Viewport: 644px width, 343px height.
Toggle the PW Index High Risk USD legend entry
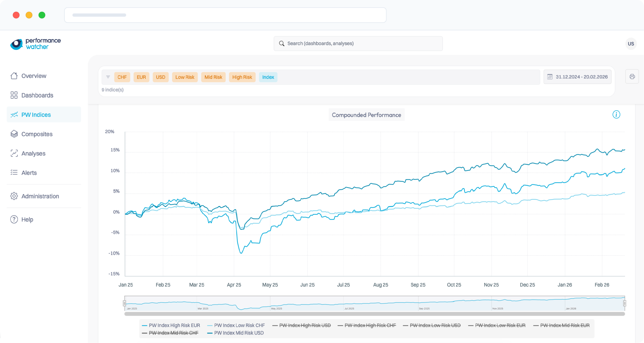pos(305,325)
